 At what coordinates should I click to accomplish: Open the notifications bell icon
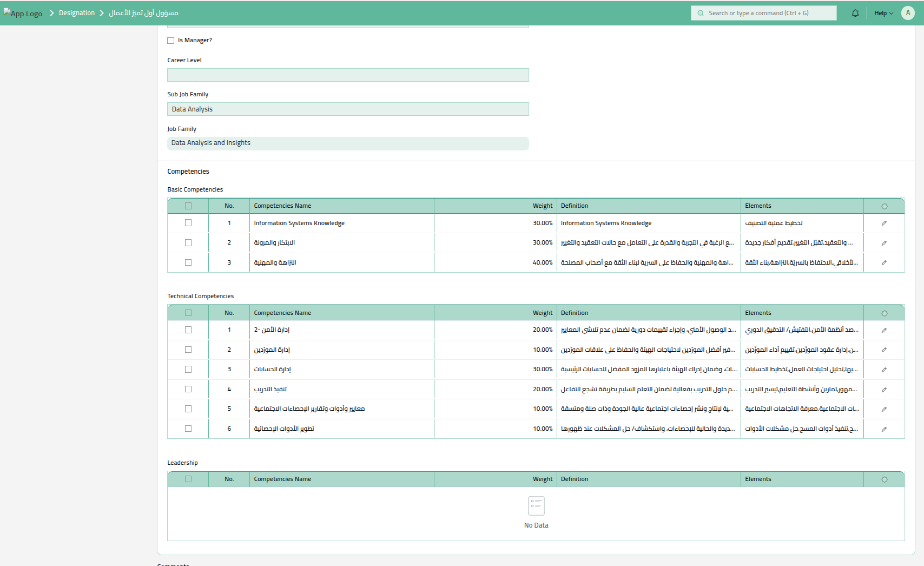tap(855, 13)
